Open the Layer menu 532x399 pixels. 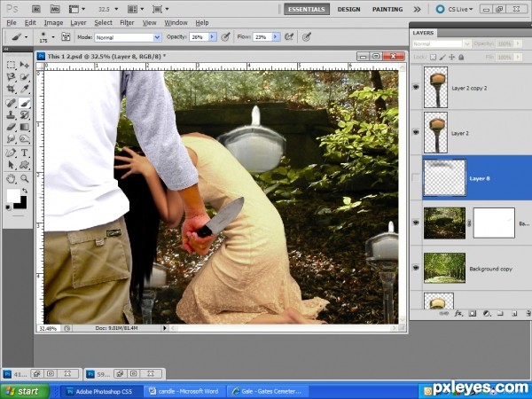pos(78,23)
